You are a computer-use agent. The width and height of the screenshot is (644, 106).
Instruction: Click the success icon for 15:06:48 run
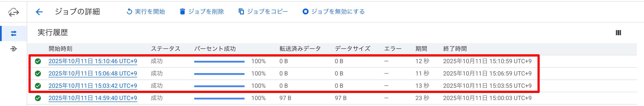38,74
